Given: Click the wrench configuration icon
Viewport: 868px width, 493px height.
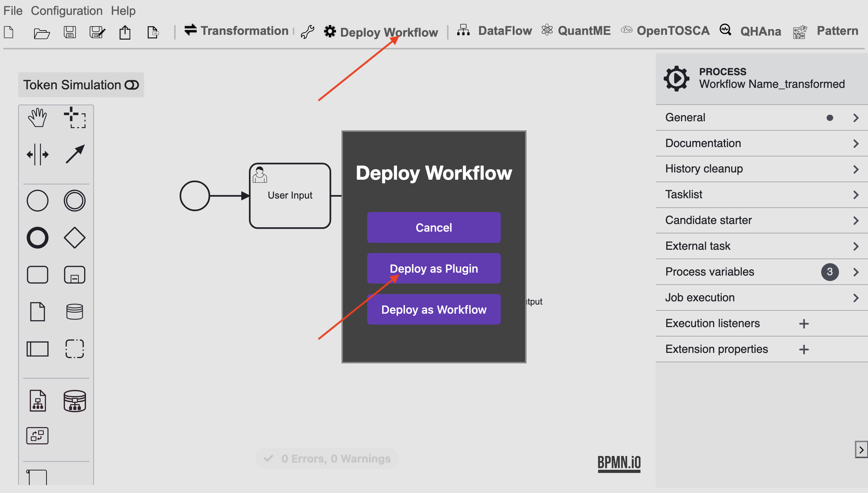Looking at the screenshot, I should [x=307, y=32].
